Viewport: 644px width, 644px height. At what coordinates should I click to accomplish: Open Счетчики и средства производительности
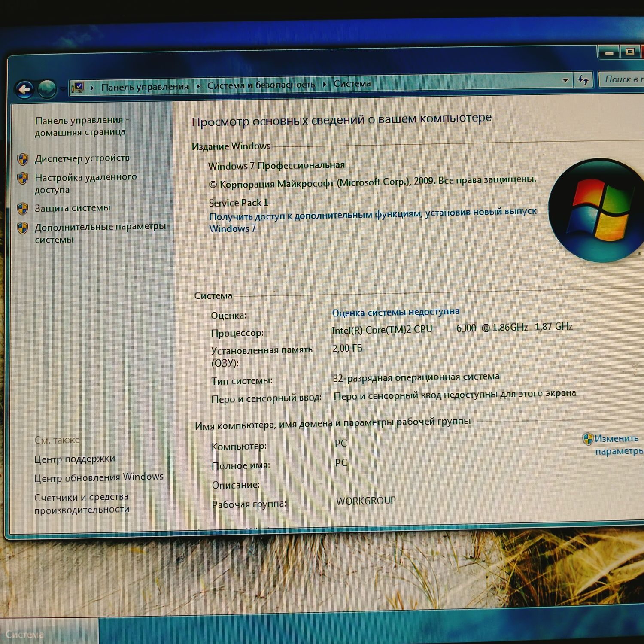[82, 503]
